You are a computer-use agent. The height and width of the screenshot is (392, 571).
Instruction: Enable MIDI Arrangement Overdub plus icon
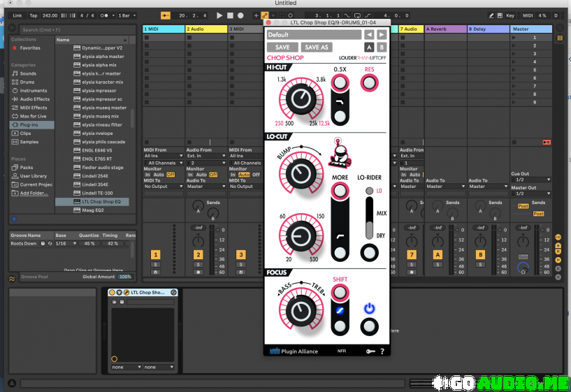tap(256, 15)
